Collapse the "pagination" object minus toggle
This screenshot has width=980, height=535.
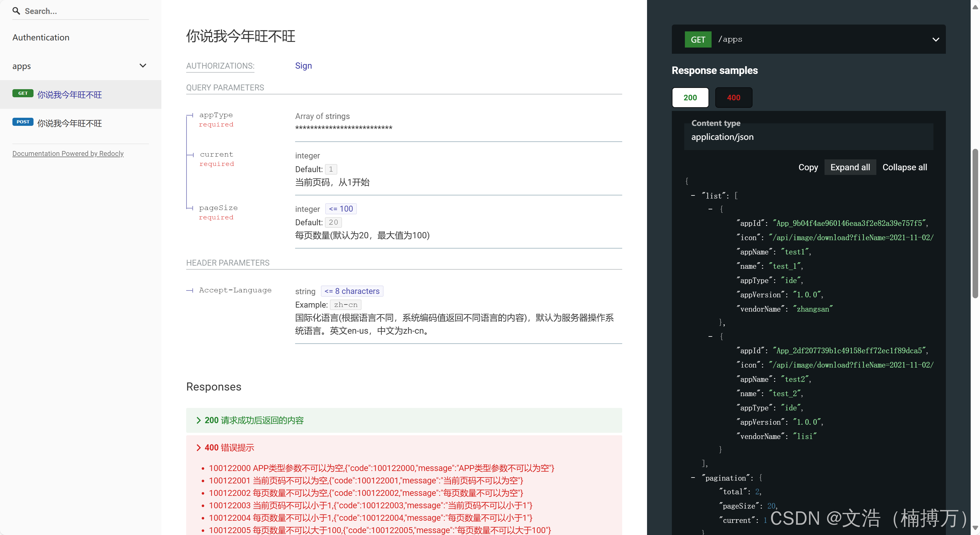pos(693,478)
